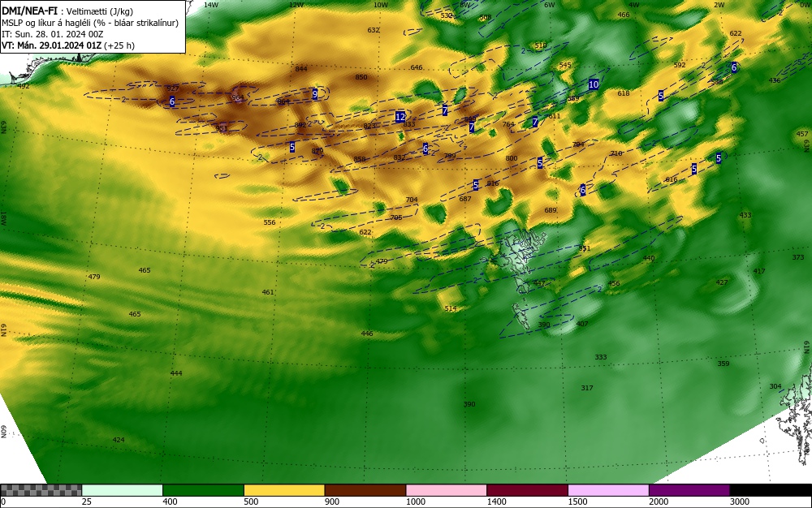This screenshot has width=812, height=508.
Task: Click the 646 value label
Action: click(x=417, y=68)
